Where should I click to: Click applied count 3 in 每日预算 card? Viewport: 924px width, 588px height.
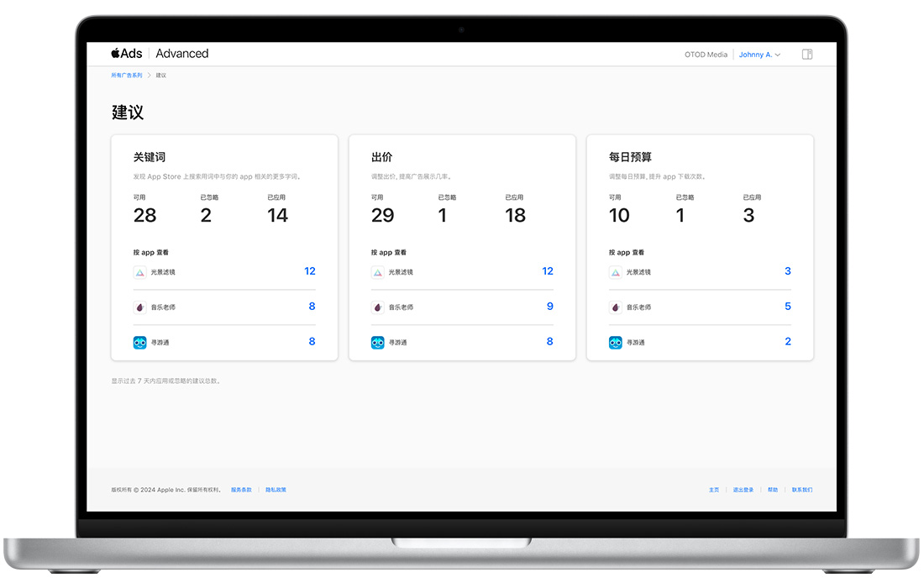[x=748, y=216]
